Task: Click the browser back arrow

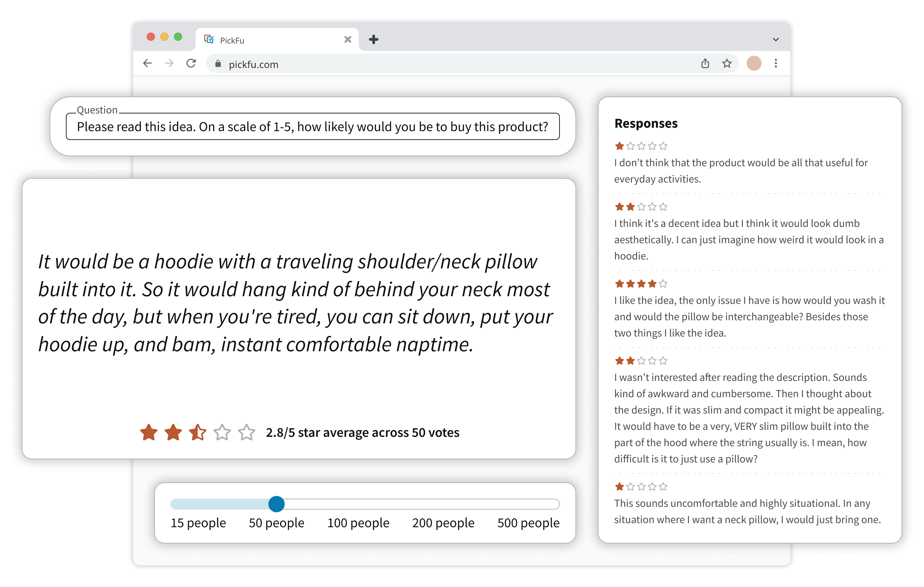Action: pos(148,63)
